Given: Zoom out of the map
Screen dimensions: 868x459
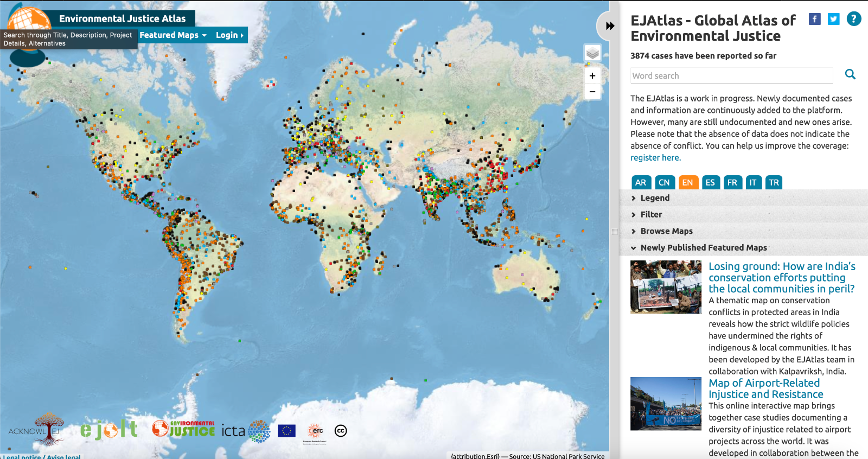Looking at the screenshot, I should (x=592, y=92).
